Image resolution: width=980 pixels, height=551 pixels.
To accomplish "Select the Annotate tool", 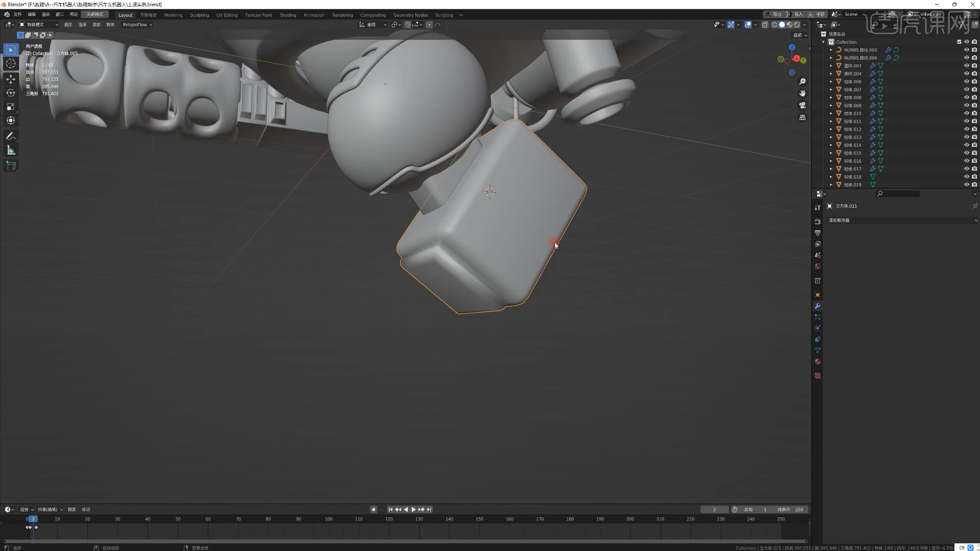I will pos(11,136).
